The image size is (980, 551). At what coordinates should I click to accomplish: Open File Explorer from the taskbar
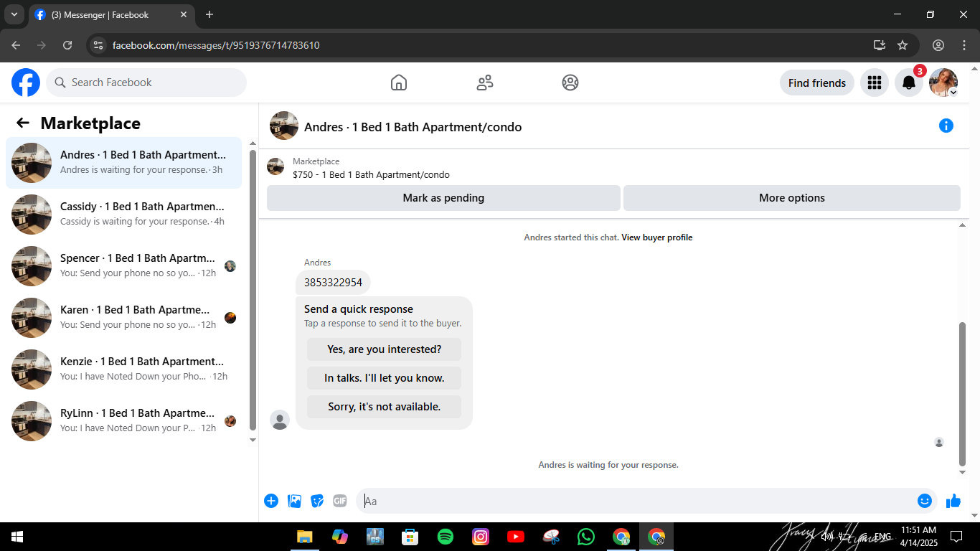tap(305, 537)
